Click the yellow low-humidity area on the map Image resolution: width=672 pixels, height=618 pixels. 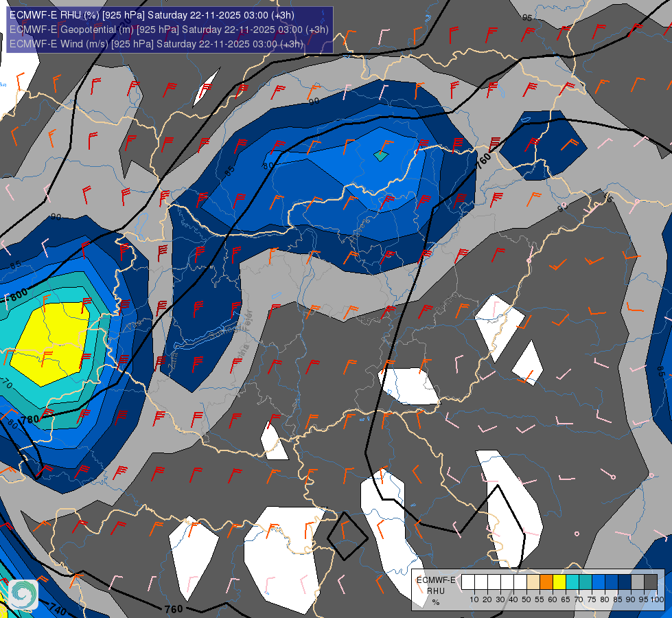pyautogui.click(x=51, y=343)
